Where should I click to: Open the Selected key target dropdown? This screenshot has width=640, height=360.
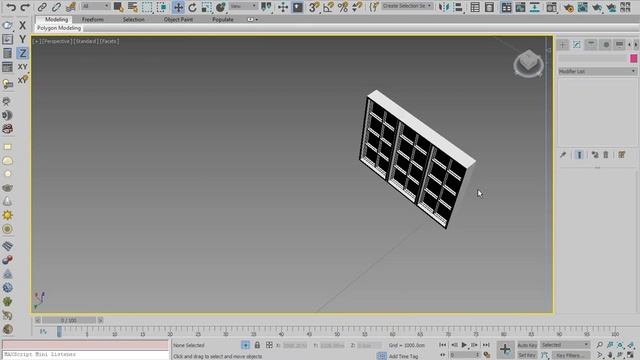point(565,345)
